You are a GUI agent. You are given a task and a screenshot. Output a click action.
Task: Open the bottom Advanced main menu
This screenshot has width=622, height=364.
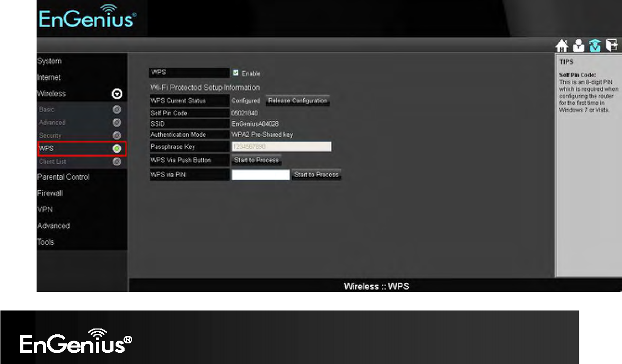(x=54, y=226)
